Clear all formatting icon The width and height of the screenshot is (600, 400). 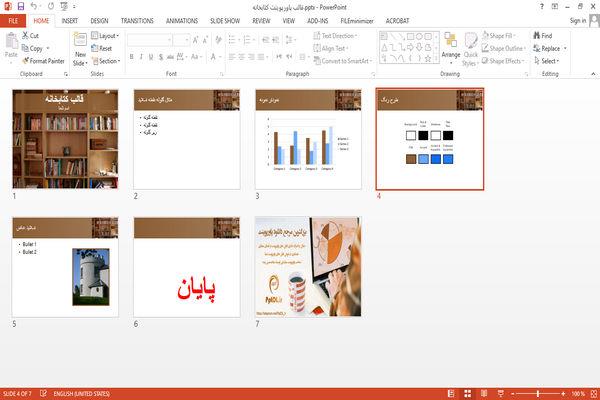(x=218, y=40)
